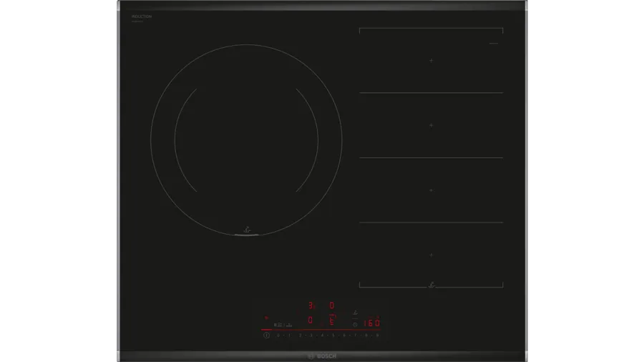Tap the main power on/off symbol
The width and height of the screenshot is (644, 362).
point(267,336)
